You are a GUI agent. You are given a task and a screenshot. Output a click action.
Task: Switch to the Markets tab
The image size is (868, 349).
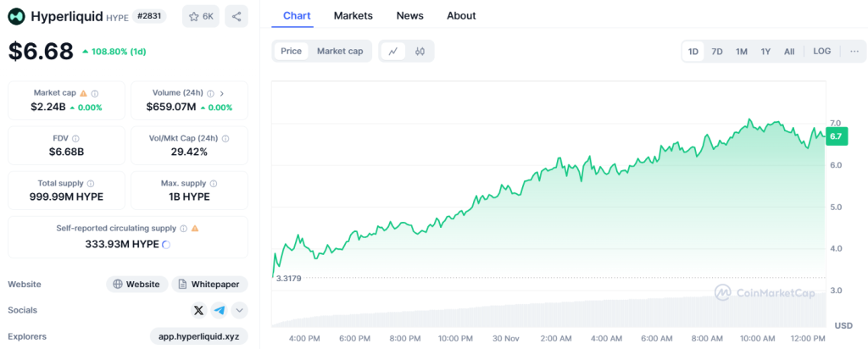(x=353, y=15)
